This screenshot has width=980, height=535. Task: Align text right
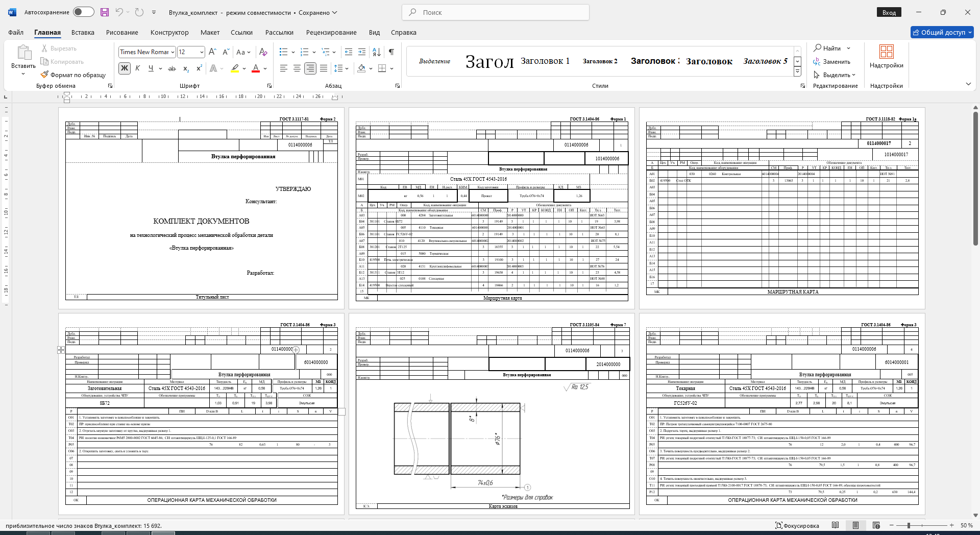(310, 68)
